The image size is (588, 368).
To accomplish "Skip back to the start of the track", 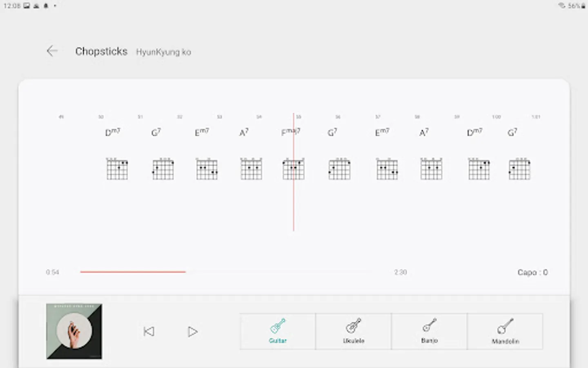I will point(149,331).
